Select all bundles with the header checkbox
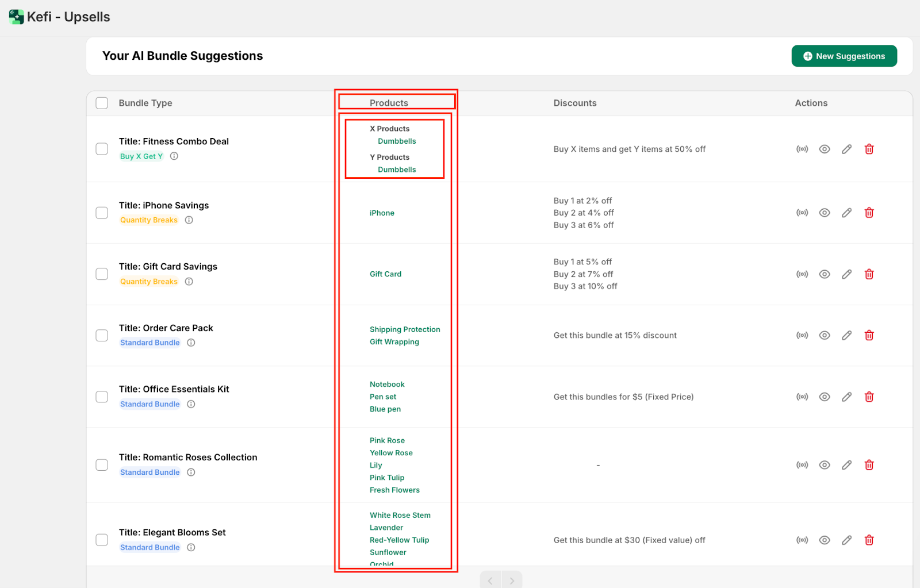 [102, 103]
